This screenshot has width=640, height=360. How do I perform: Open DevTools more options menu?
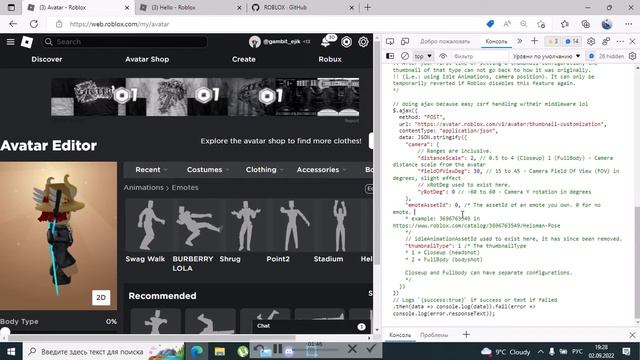[x=620, y=41]
